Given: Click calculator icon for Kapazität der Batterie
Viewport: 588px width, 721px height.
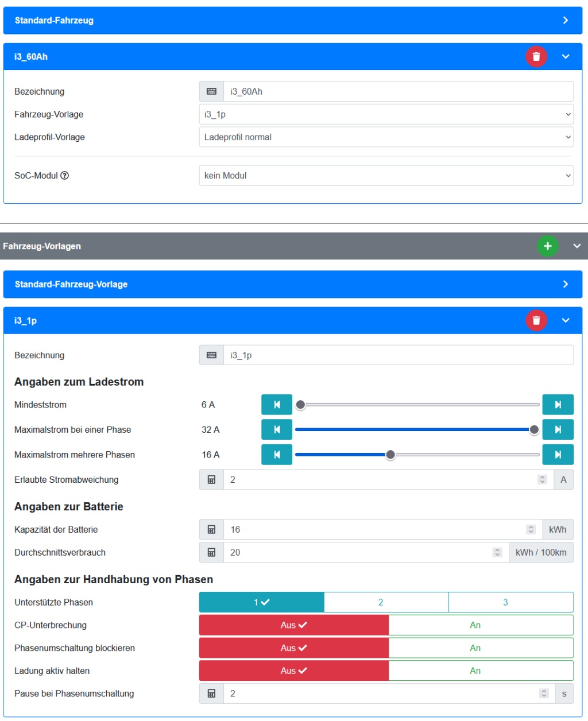Looking at the screenshot, I should [211, 530].
